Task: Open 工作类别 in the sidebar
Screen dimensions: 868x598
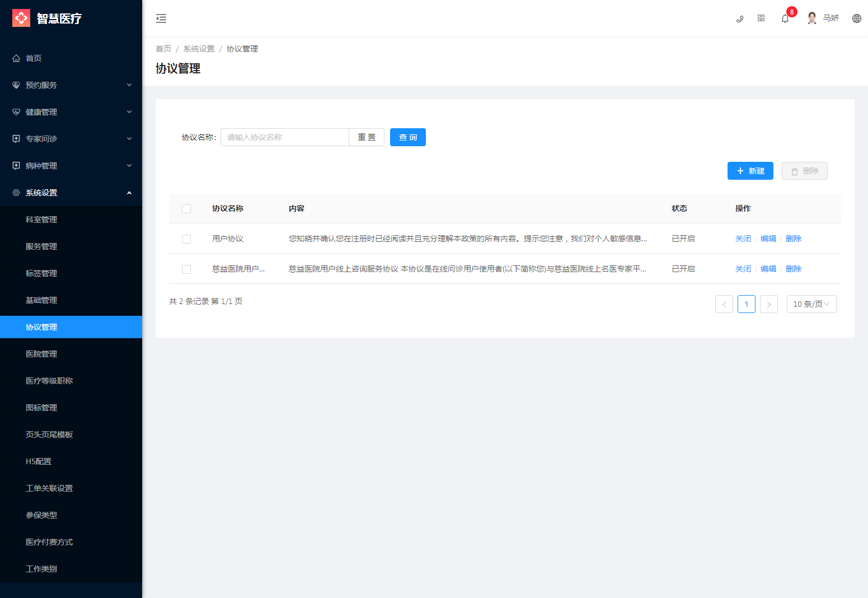Action: [x=71, y=569]
